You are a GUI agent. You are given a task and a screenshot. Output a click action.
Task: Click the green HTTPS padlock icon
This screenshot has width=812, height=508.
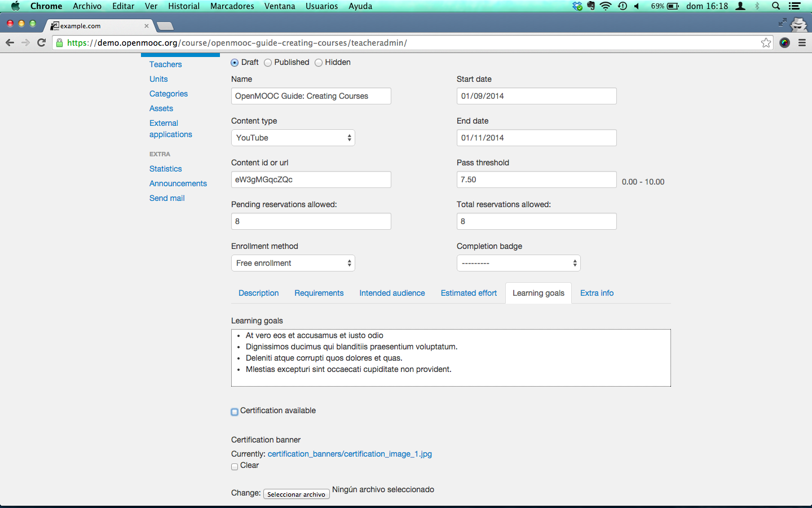pos(60,42)
